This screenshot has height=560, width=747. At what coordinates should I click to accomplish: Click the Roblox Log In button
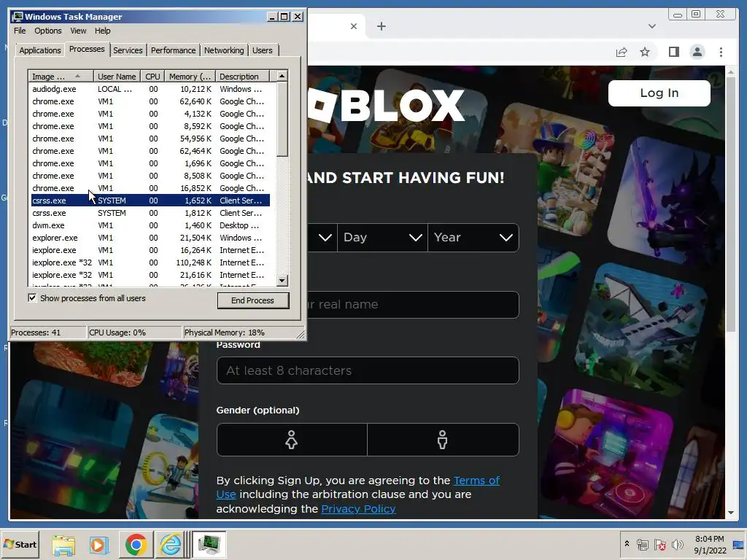659,93
